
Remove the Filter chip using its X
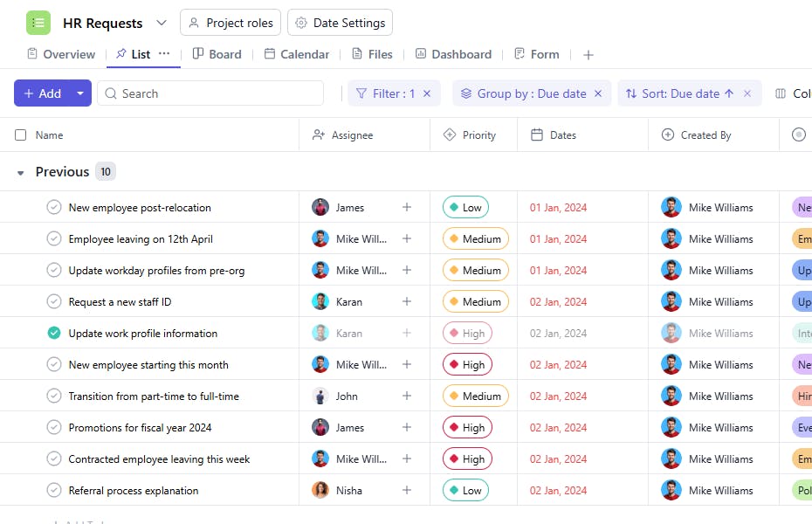coord(427,93)
